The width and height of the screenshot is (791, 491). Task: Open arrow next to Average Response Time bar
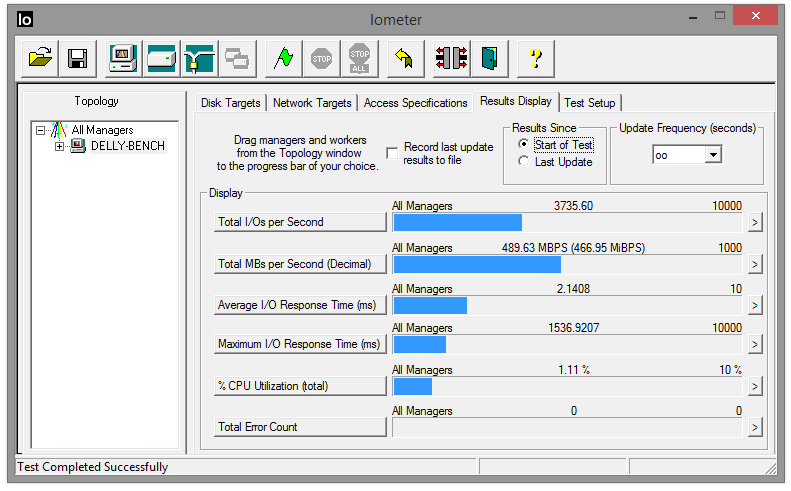click(x=755, y=305)
